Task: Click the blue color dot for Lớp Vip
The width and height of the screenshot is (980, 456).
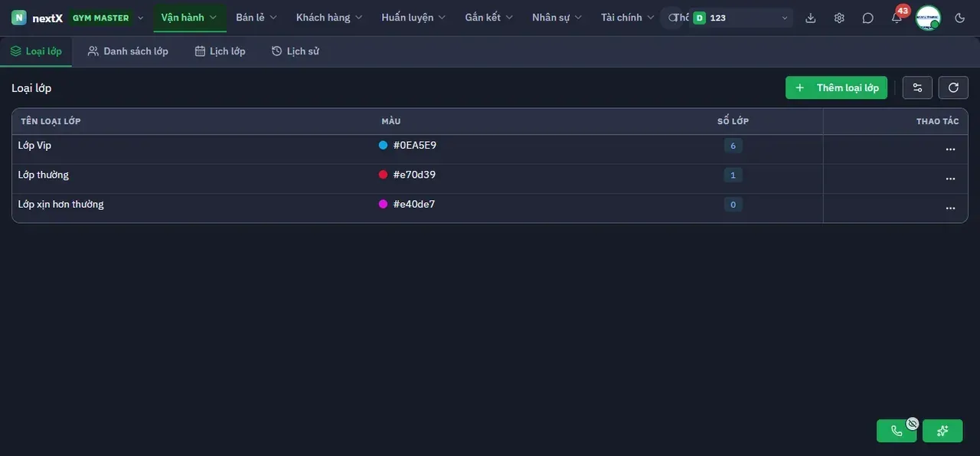Action: (384, 145)
